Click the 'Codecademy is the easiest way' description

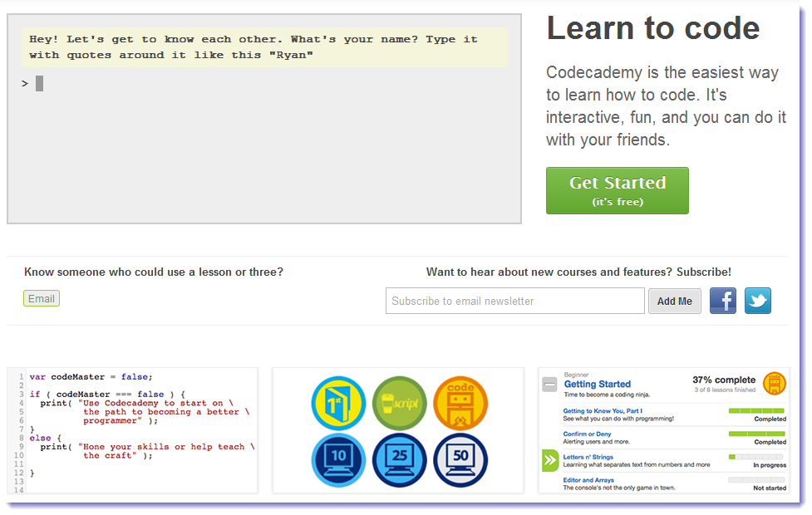(x=666, y=106)
